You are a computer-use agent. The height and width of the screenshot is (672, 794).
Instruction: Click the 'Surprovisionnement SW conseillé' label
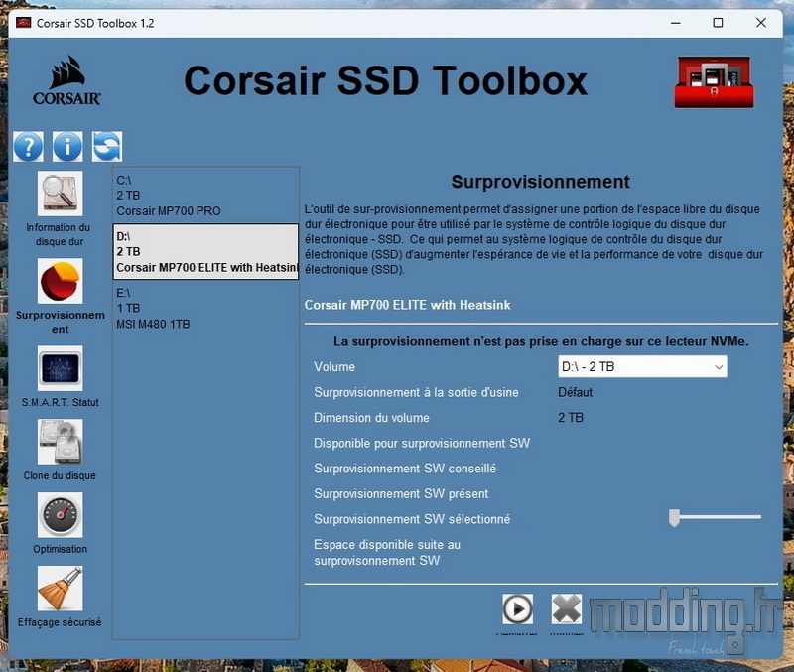pyautogui.click(x=405, y=469)
